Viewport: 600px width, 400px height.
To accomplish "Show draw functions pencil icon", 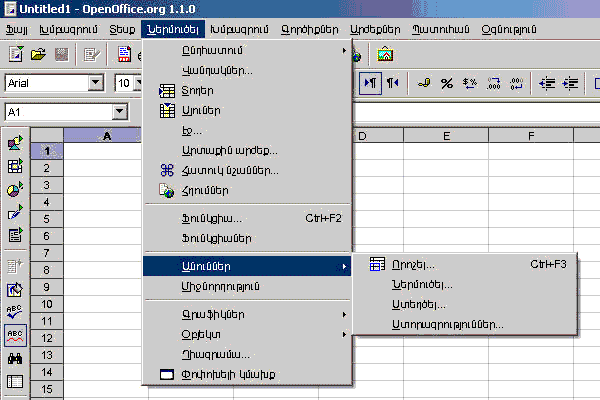I will pos(15,212).
